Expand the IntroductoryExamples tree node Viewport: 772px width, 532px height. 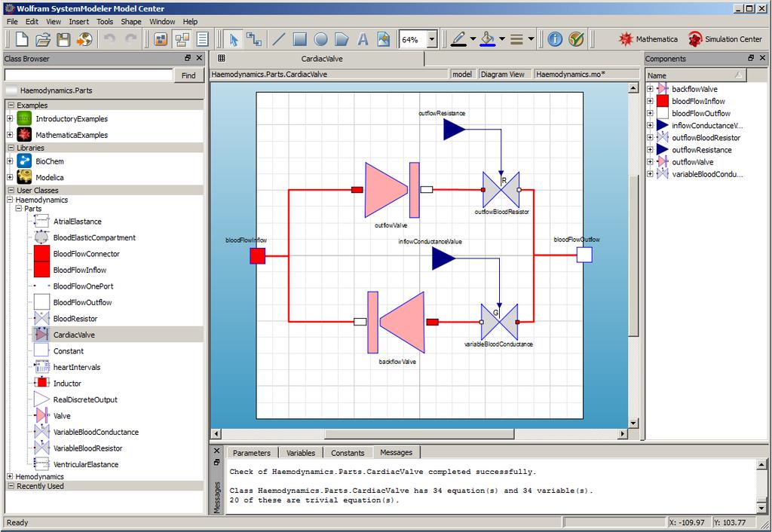(10, 118)
